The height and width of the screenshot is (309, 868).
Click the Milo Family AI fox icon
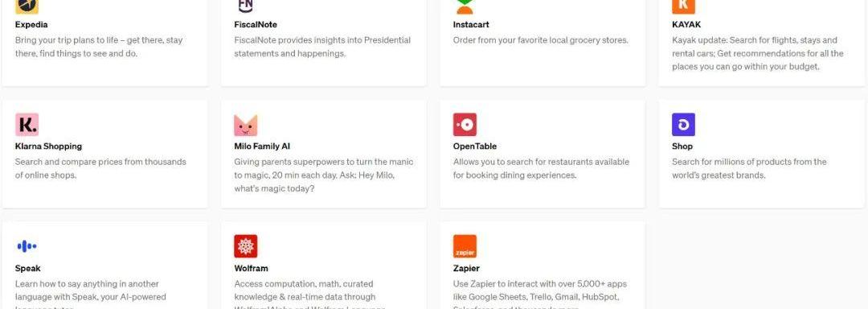click(246, 125)
